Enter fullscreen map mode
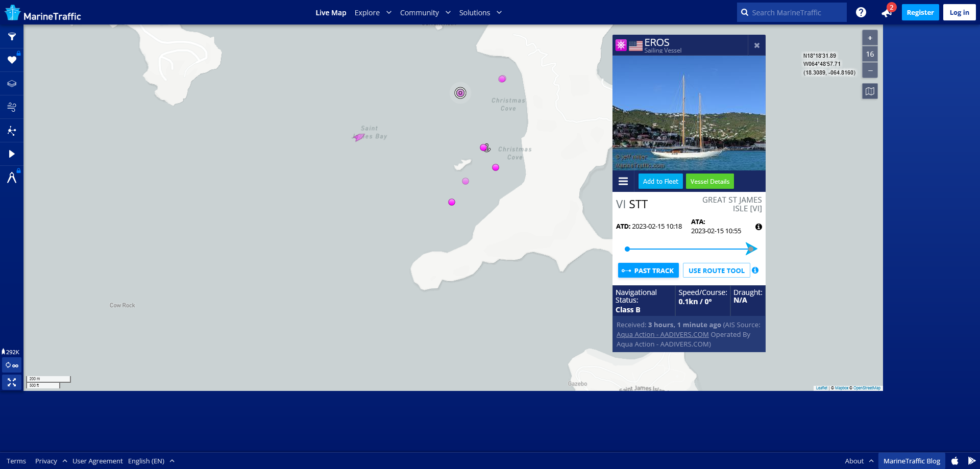The width and height of the screenshot is (980, 469). click(12, 382)
